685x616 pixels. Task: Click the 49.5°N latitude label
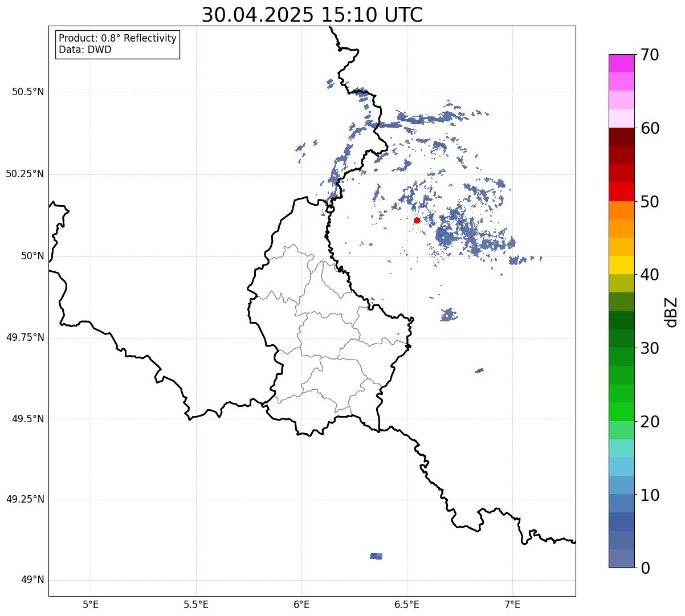pyautogui.click(x=28, y=419)
